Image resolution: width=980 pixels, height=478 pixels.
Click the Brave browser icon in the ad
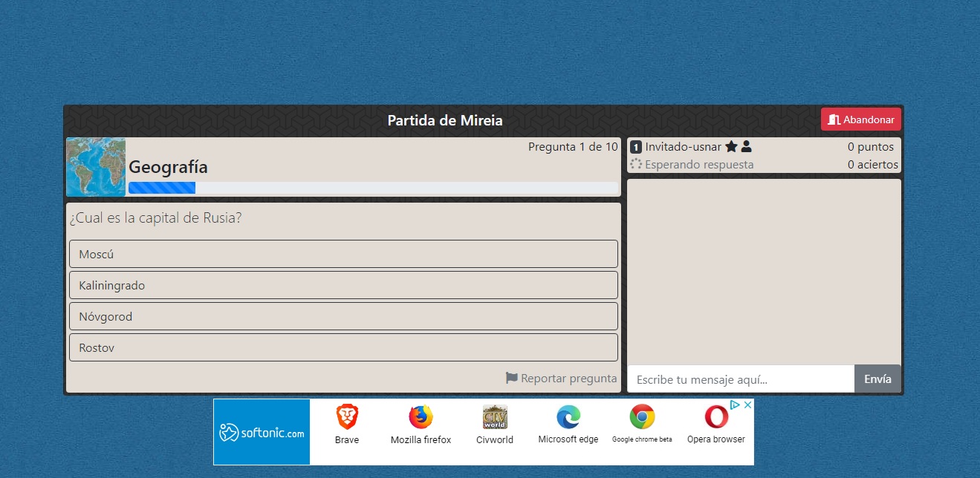[346, 417]
